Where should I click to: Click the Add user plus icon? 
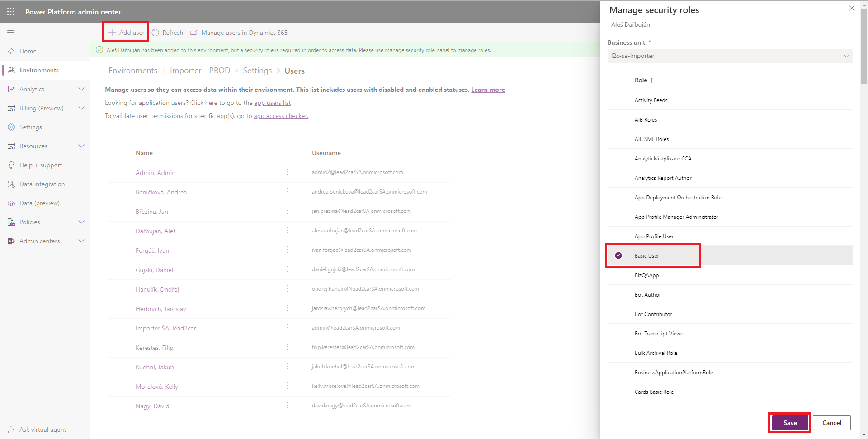click(x=112, y=33)
